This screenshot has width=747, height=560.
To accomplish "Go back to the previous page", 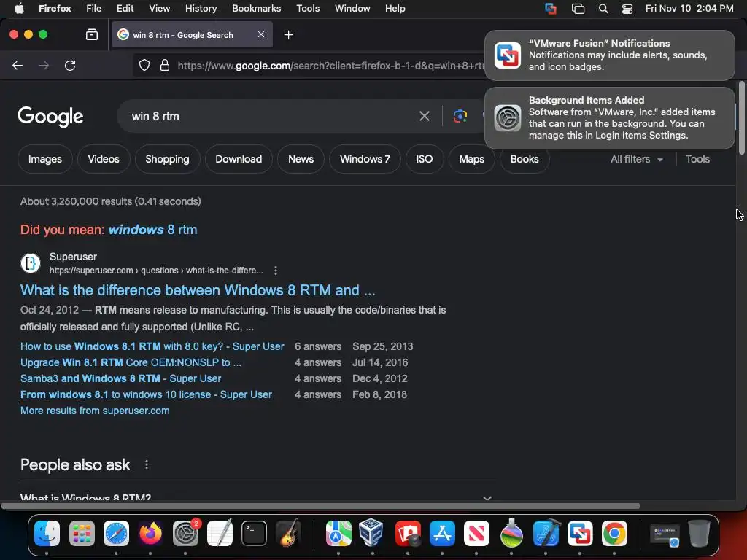I will 18,66.
